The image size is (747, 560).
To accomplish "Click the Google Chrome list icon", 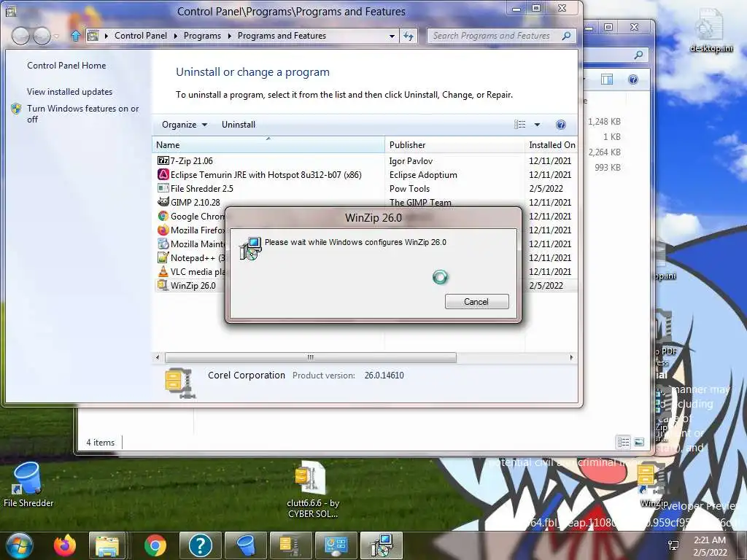I will pyautogui.click(x=163, y=216).
